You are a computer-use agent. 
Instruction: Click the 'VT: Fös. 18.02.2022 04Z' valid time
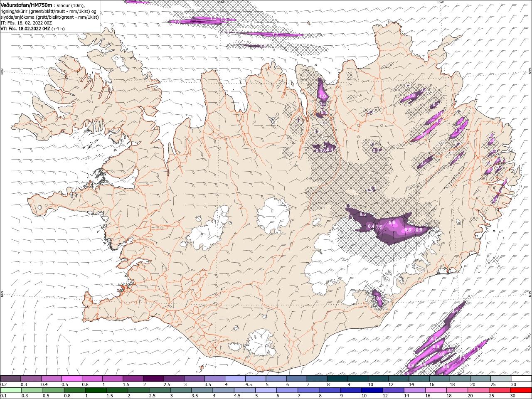coord(25,29)
